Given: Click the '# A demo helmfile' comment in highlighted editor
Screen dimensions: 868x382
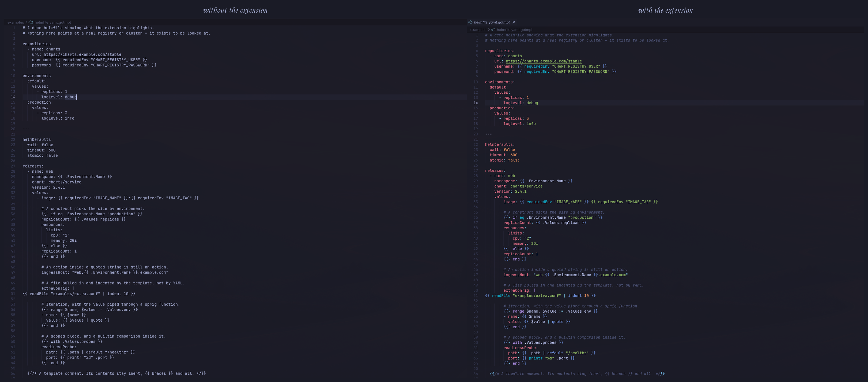Looking at the screenshot, I should (x=549, y=35).
